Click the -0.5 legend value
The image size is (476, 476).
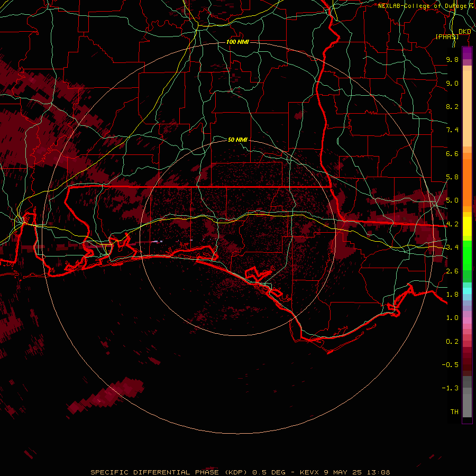[450, 365]
